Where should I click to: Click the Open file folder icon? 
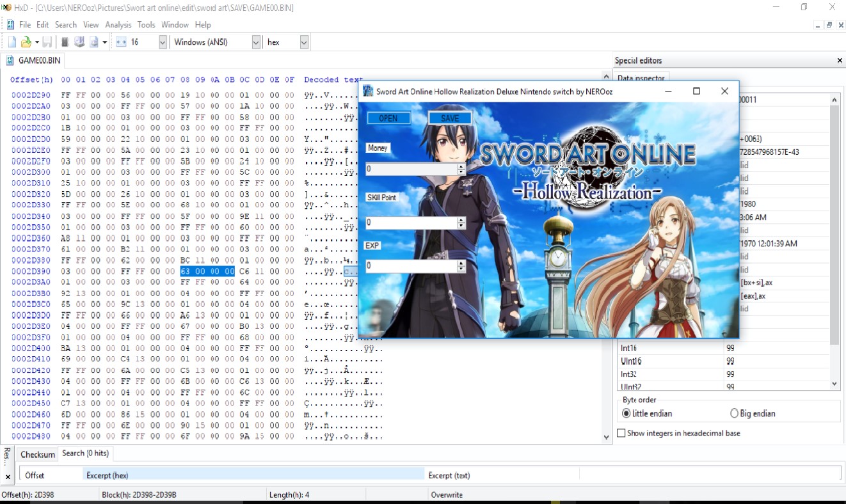(x=26, y=42)
